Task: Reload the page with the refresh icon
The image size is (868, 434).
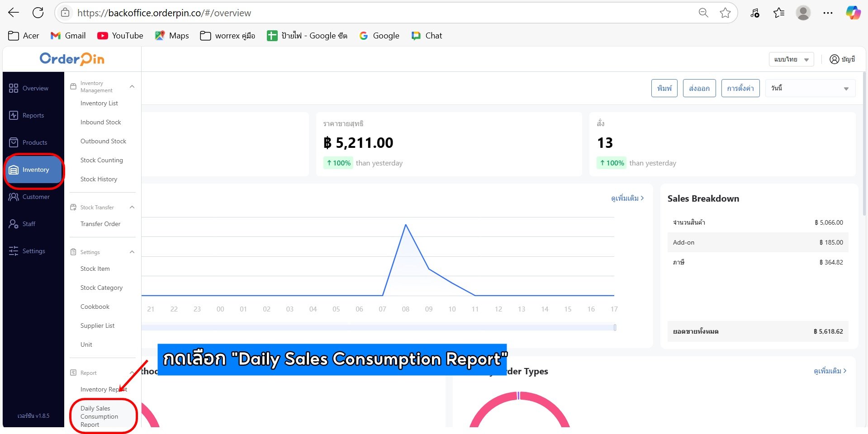Action: click(38, 13)
